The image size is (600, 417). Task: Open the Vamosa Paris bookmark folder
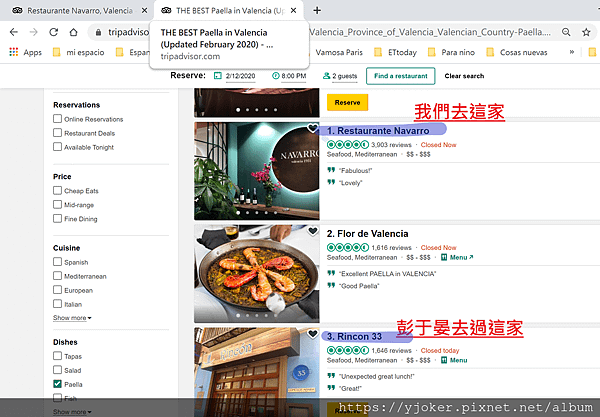coord(339,52)
